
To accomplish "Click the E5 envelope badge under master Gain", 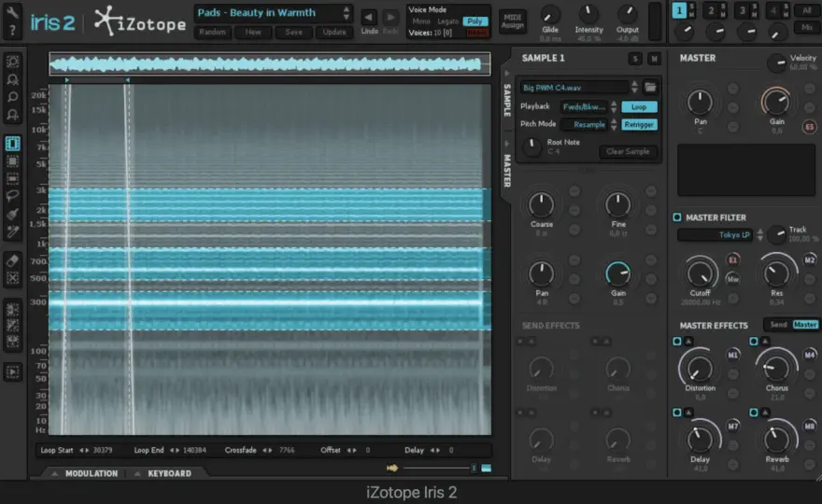I will pyautogui.click(x=810, y=127).
